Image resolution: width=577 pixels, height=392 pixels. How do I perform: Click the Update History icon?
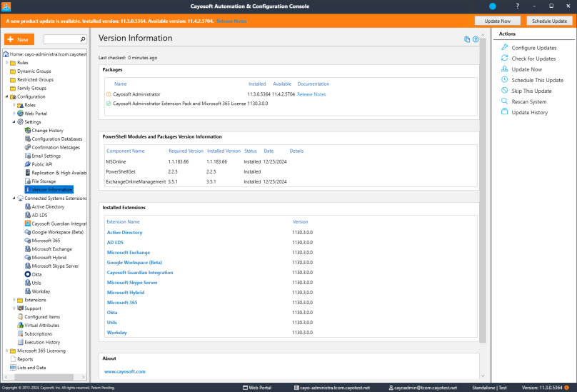coord(504,111)
